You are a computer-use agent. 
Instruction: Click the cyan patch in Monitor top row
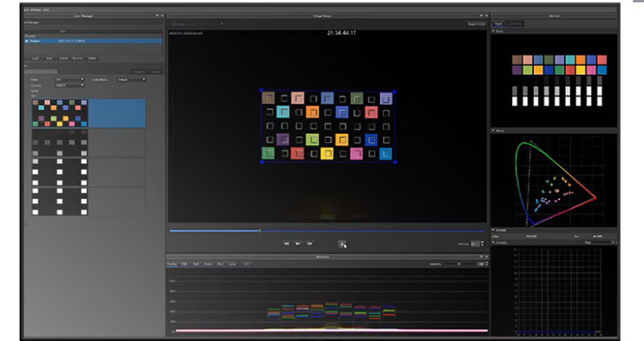click(570, 60)
